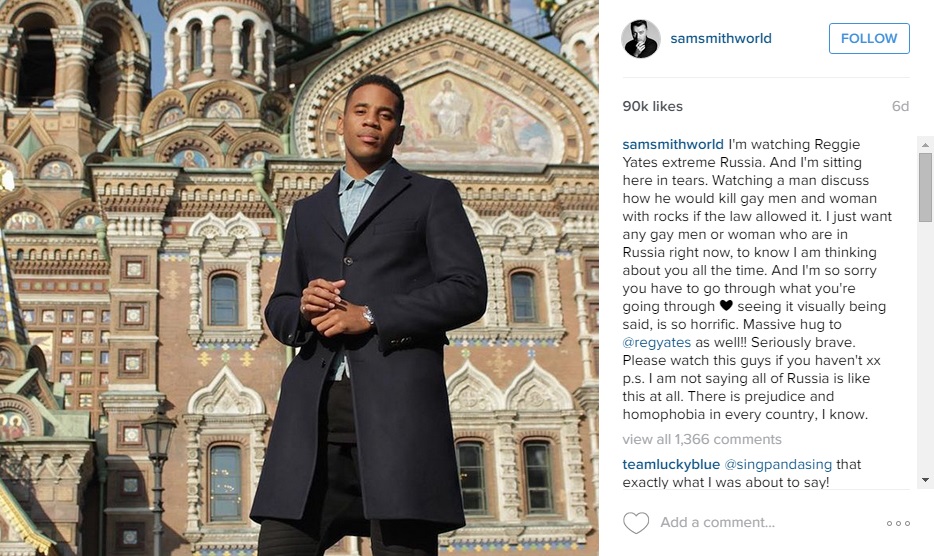934x556 pixels.
Task: Click the samsmithworld profile avatar
Action: (x=641, y=39)
